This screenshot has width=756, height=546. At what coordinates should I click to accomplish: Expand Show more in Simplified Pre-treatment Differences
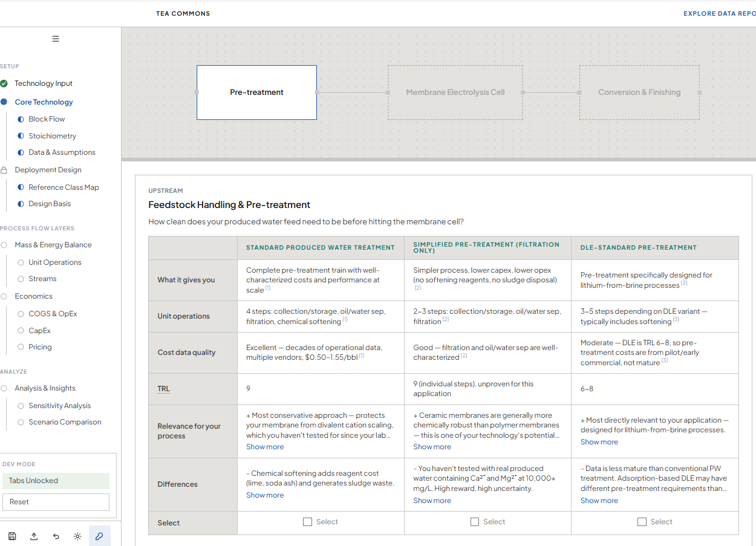coord(432,501)
